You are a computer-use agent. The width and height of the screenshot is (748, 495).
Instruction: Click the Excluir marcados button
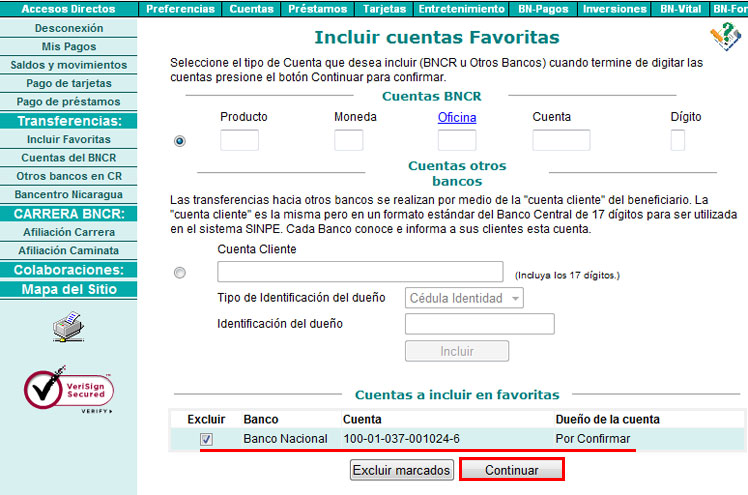pos(402,470)
